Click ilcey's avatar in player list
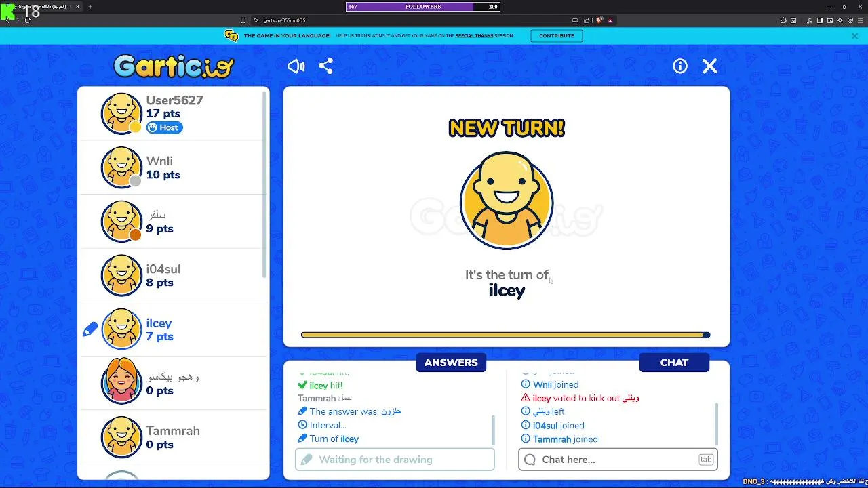The height and width of the screenshot is (488, 868). click(121, 329)
